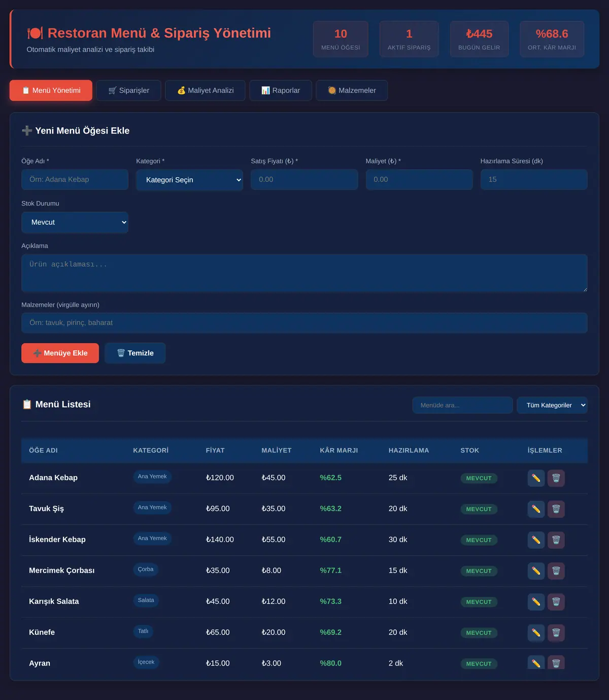Open the editor for Mercimek Çorbası
Viewport: 609px width, 700px height.
(536, 571)
